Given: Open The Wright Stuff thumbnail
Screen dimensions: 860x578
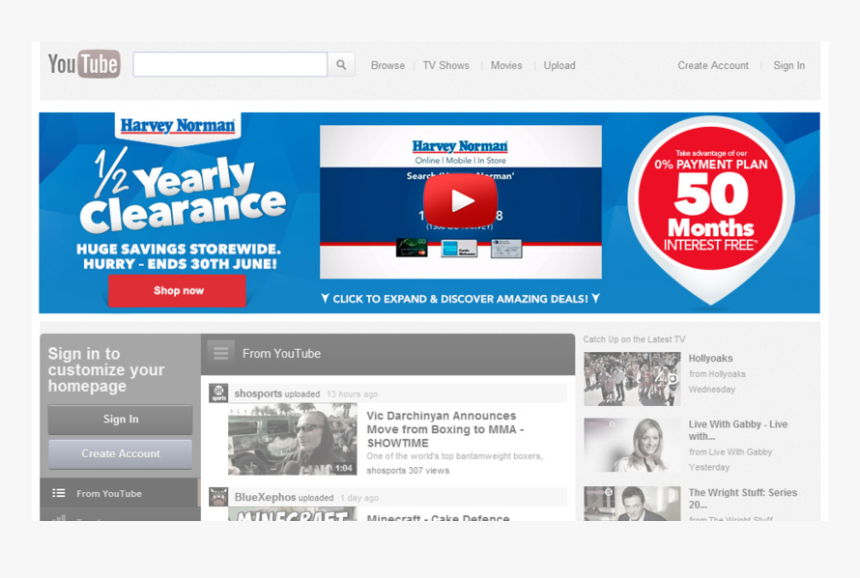Looking at the screenshot, I should coord(632,503).
